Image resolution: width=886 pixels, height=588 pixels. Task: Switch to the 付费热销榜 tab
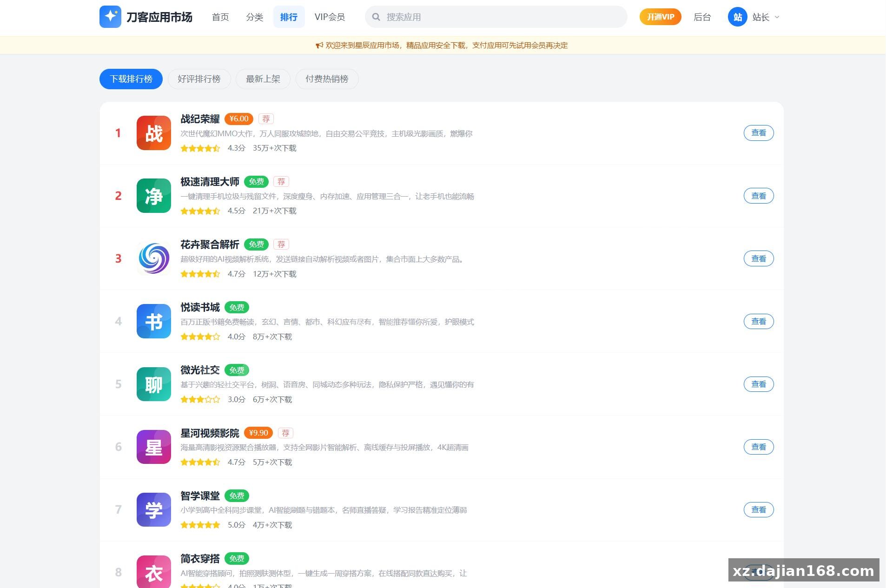pos(327,79)
